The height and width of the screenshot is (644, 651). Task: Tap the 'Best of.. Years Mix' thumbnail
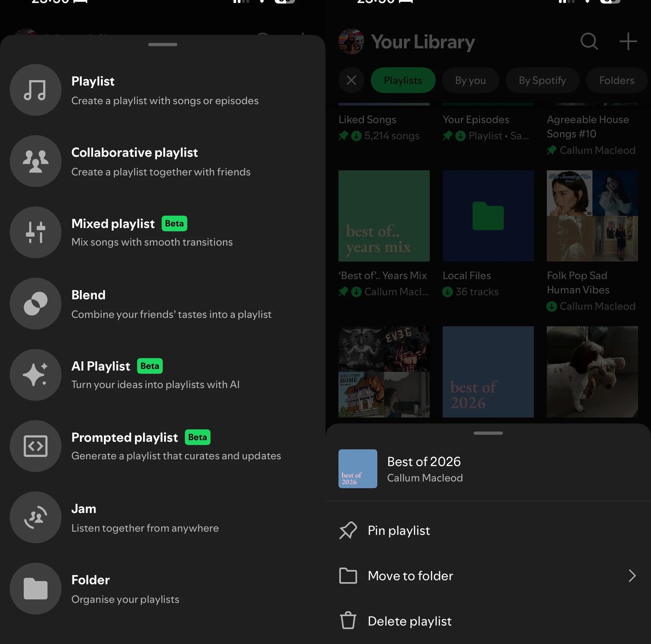pos(384,216)
